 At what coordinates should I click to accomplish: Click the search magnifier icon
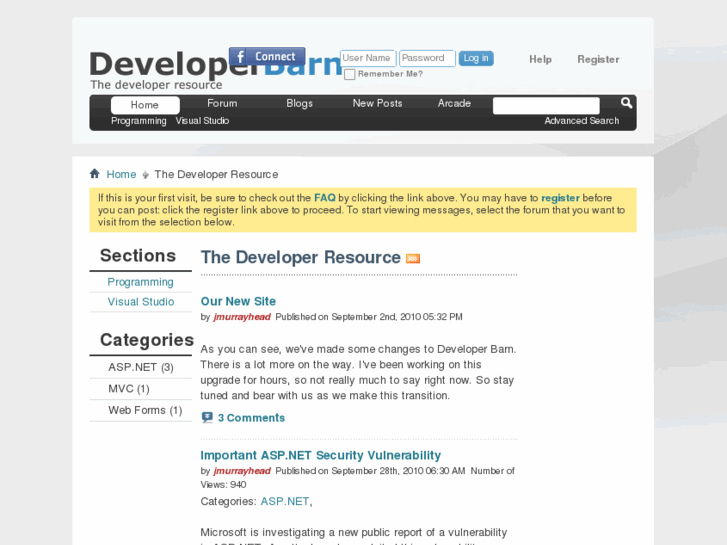pos(626,103)
